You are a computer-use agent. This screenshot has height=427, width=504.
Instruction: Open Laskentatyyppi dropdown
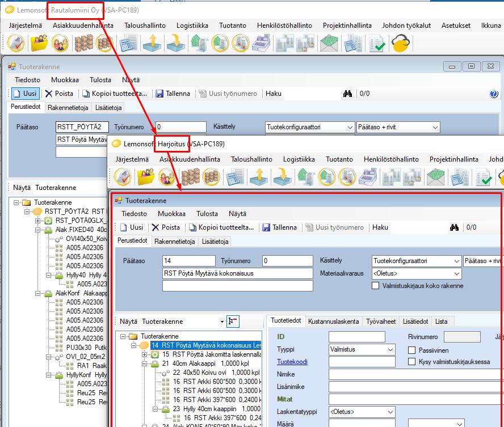pyautogui.click(x=362, y=412)
